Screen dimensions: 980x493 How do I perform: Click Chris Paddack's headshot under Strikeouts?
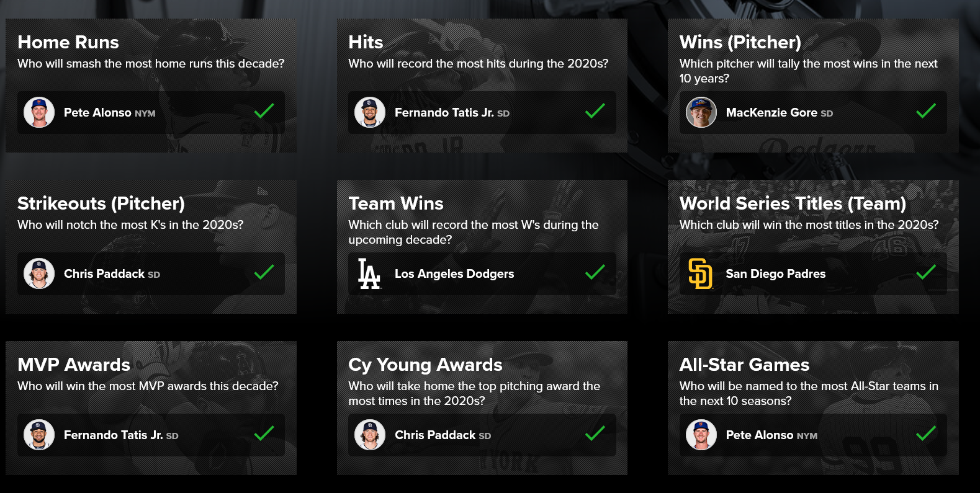[x=39, y=273]
